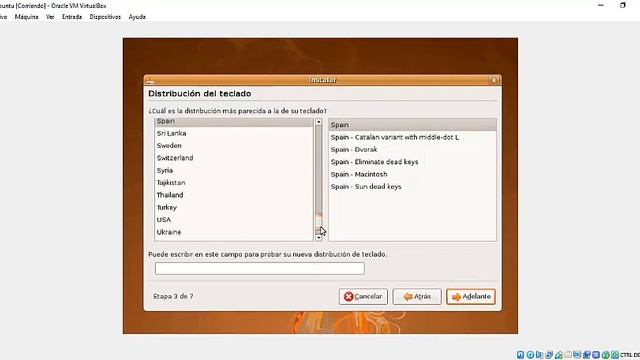Select USA in the country list

(x=234, y=220)
